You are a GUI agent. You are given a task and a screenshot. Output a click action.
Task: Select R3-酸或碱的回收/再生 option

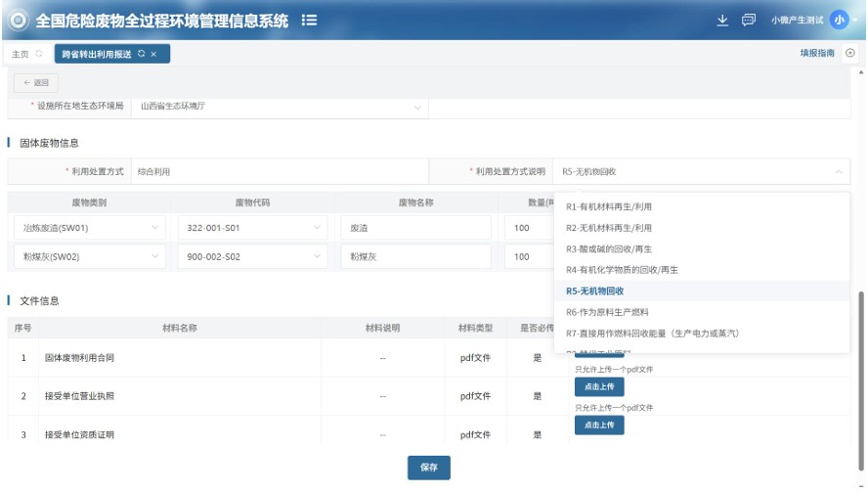[x=702, y=248]
